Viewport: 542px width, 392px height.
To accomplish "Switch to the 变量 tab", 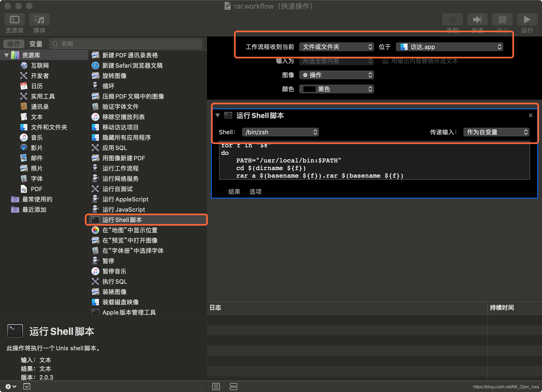I will coord(36,44).
